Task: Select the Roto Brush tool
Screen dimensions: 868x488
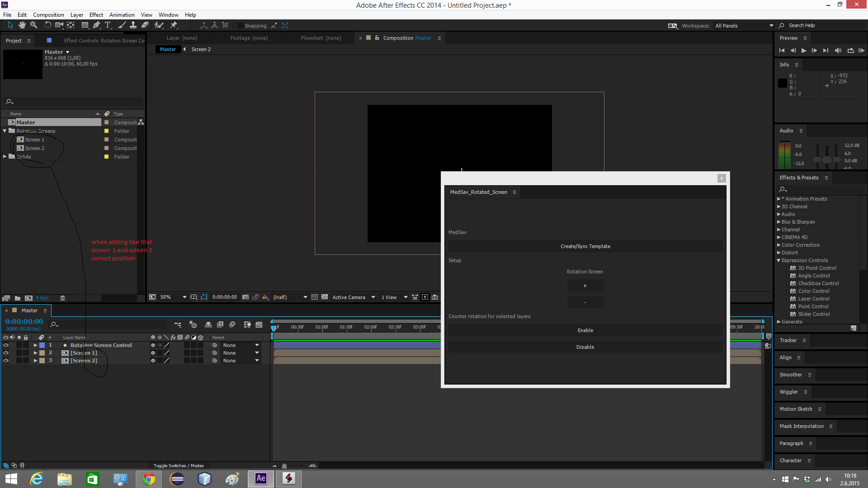Action: [159, 25]
